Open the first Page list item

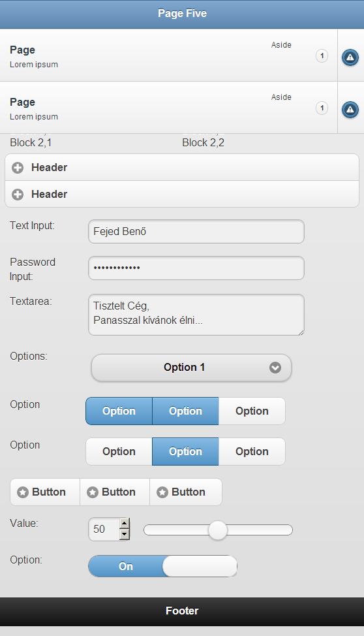pyautogui.click(x=168, y=55)
